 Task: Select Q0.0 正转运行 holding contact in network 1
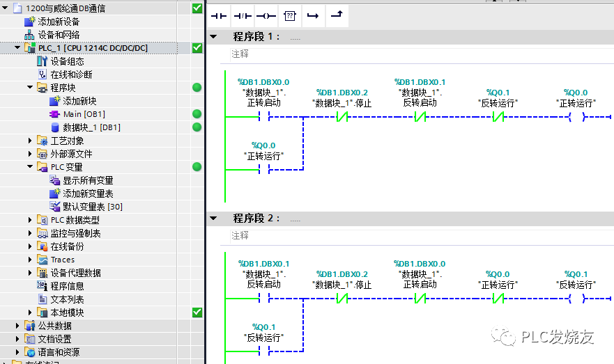pos(264,169)
